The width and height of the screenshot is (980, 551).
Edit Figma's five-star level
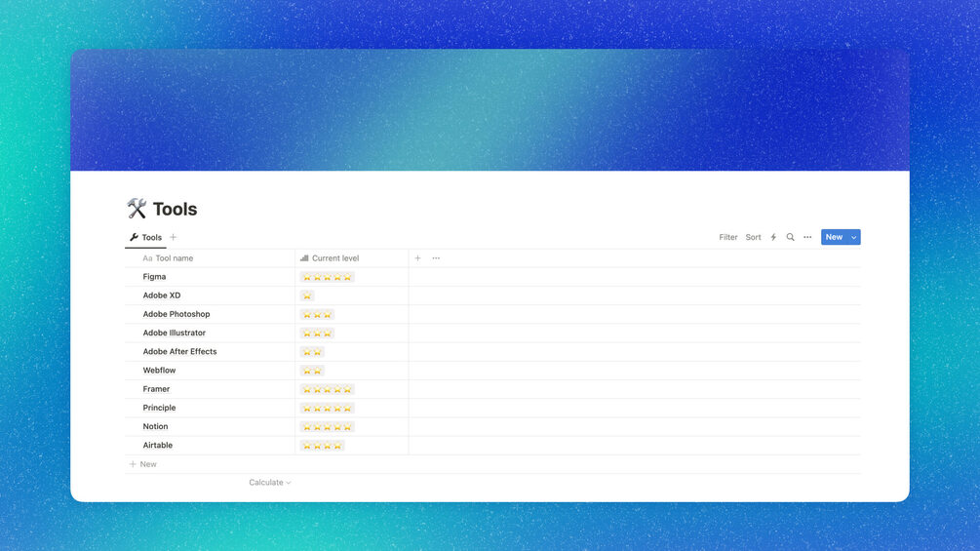[x=327, y=277]
